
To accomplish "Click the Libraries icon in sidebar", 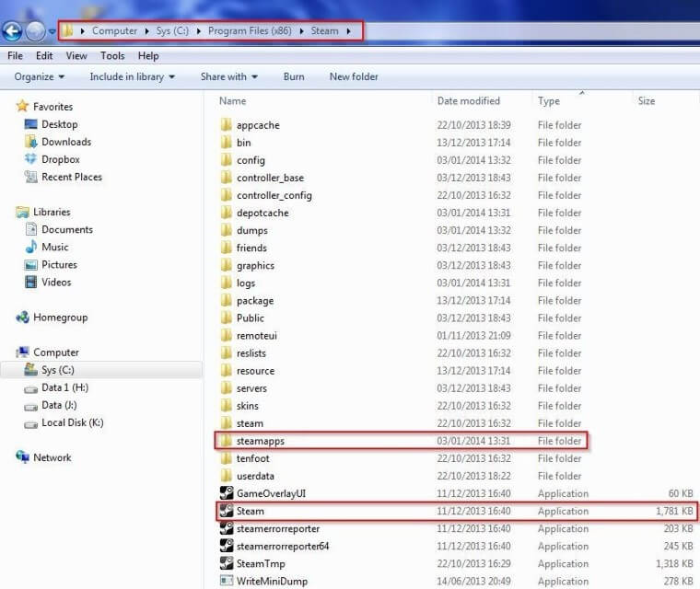I will [22, 212].
